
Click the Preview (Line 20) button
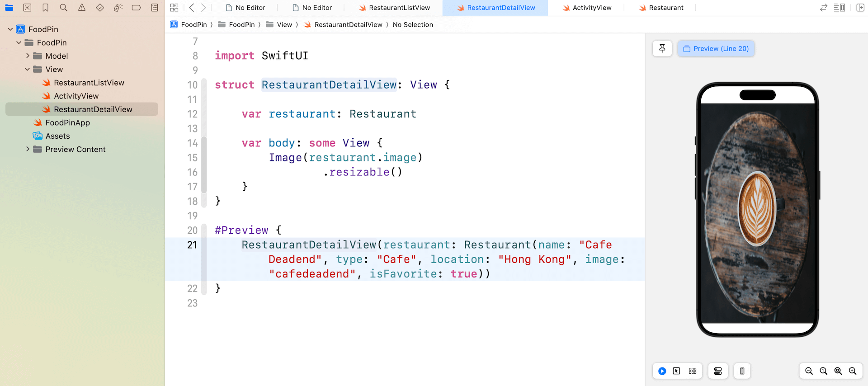[716, 48]
